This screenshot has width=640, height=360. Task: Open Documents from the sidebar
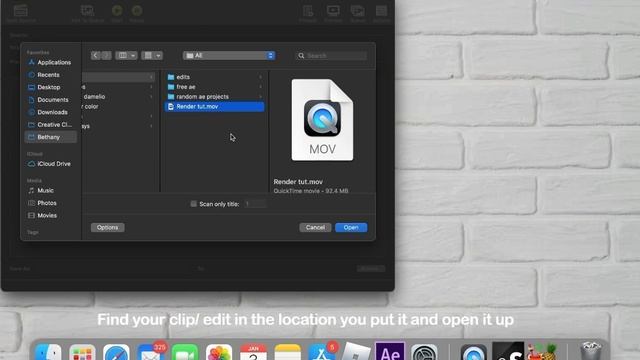49,100
